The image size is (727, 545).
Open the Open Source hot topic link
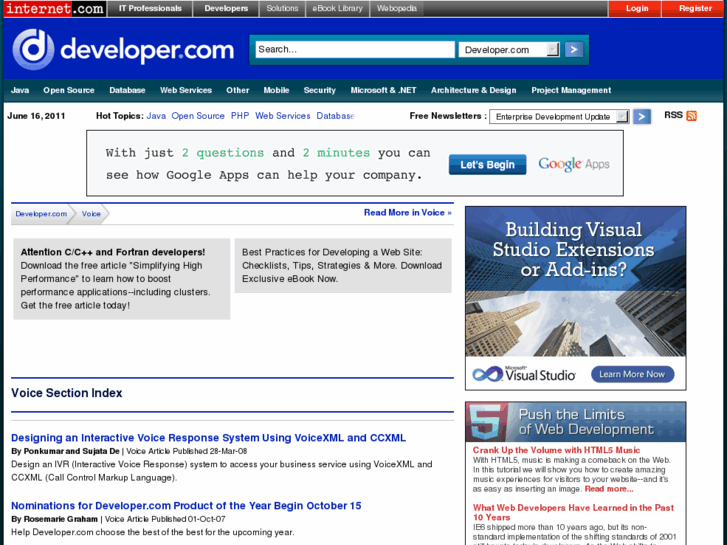(198, 116)
